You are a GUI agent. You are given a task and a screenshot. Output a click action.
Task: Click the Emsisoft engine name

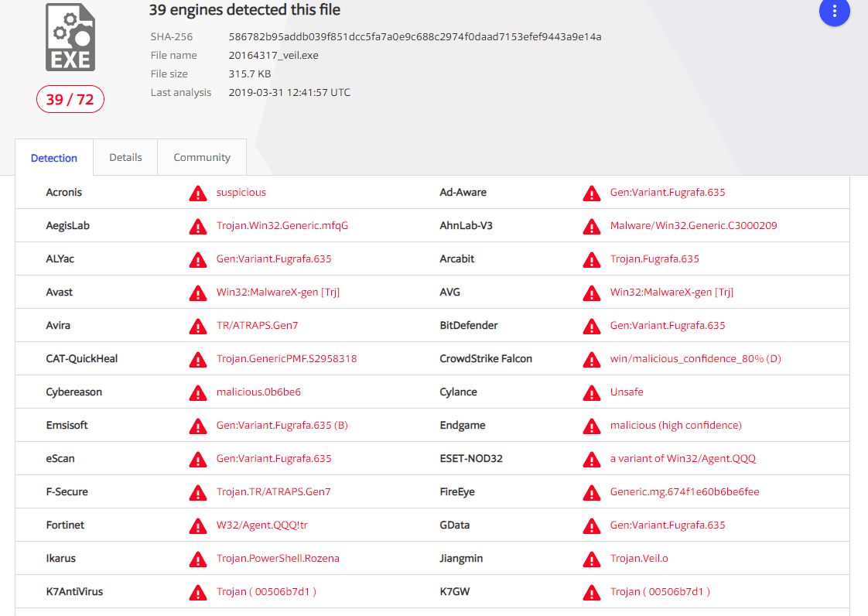(67, 425)
